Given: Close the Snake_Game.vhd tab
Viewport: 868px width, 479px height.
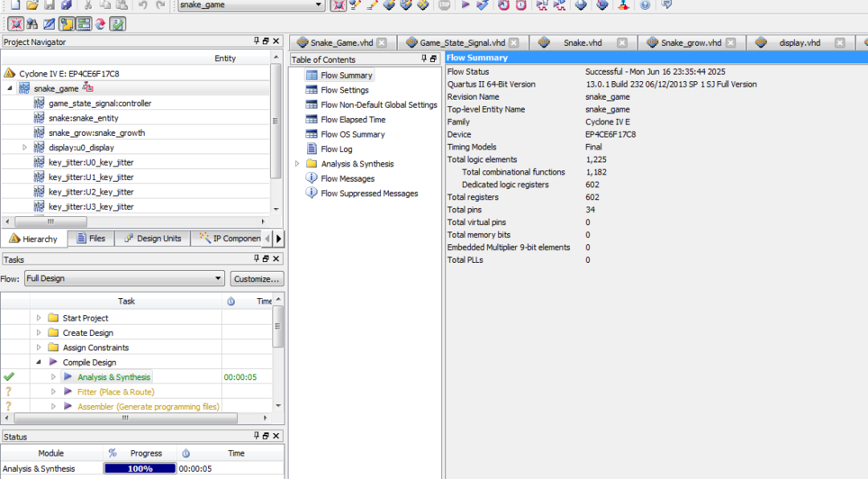Looking at the screenshot, I should [382, 43].
